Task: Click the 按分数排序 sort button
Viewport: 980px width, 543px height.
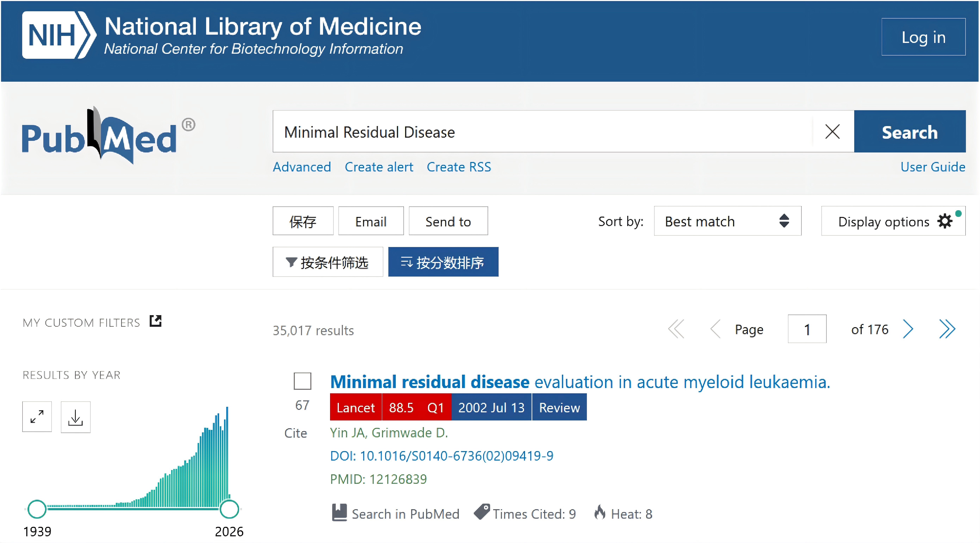Action: click(x=443, y=262)
